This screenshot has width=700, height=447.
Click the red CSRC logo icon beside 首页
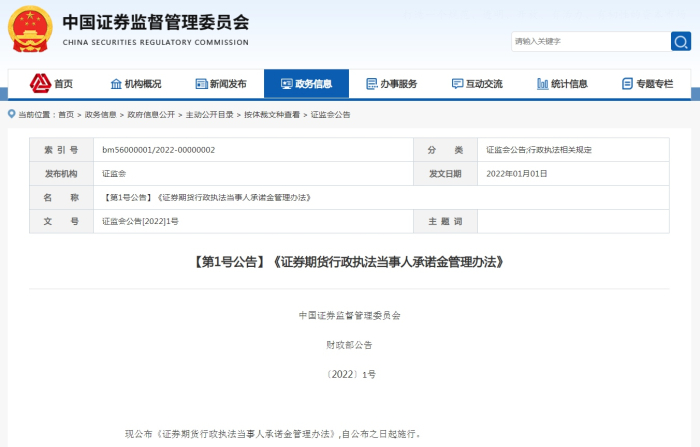point(41,84)
